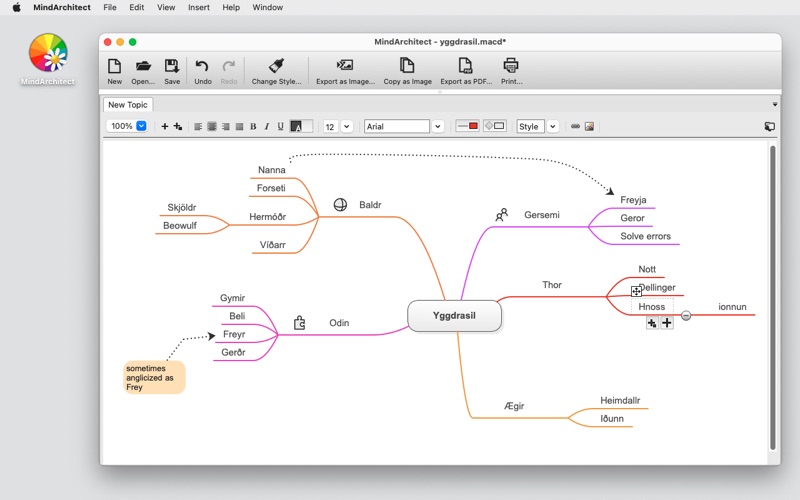Open the Window menu

[x=267, y=7]
